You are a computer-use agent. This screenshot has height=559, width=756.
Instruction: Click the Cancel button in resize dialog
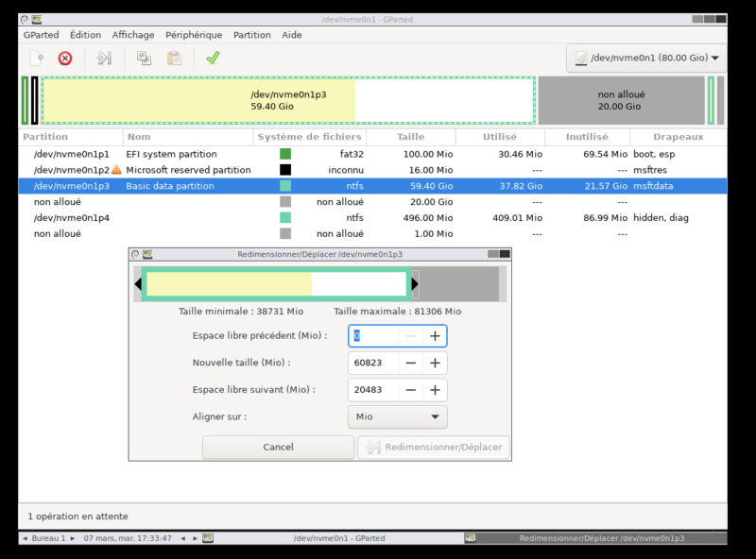[278, 447]
